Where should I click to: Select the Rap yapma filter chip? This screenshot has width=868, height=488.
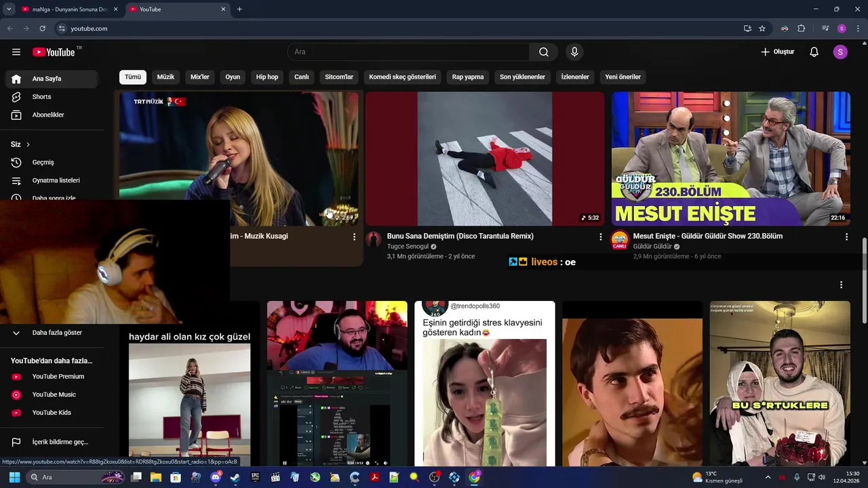(468, 77)
